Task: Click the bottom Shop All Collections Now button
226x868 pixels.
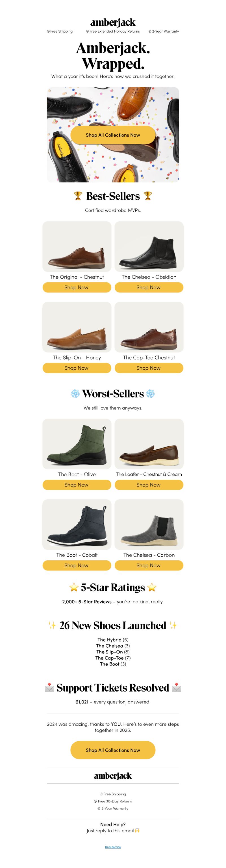Action: pos(113,750)
